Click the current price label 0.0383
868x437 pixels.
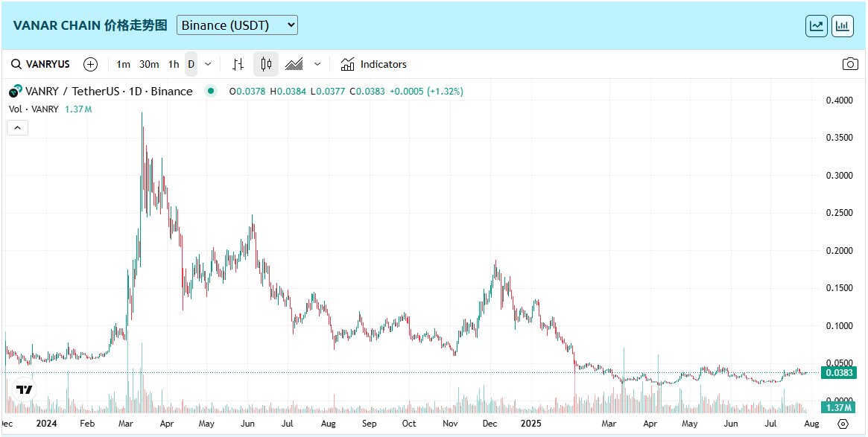click(839, 373)
